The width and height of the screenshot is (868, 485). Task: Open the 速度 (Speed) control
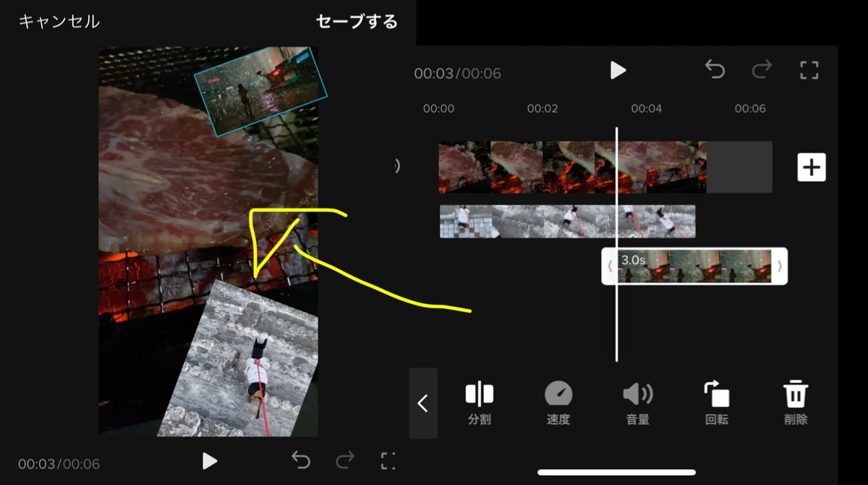(x=557, y=402)
